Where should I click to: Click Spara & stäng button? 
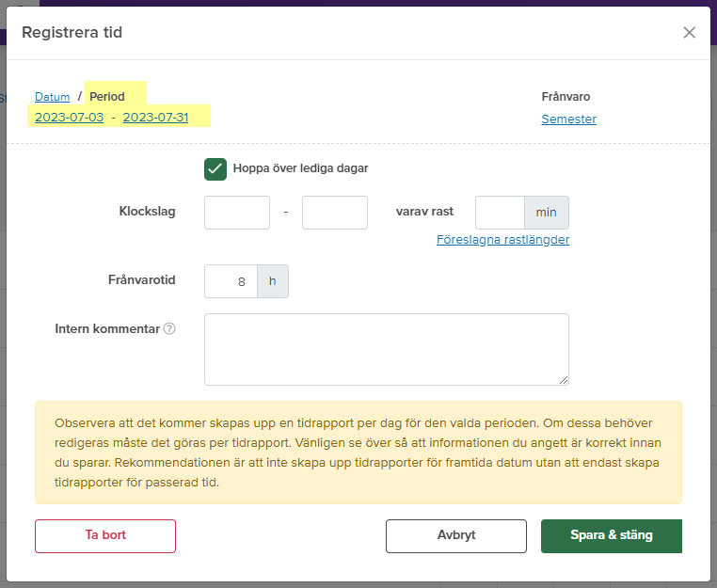[x=612, y=536]
